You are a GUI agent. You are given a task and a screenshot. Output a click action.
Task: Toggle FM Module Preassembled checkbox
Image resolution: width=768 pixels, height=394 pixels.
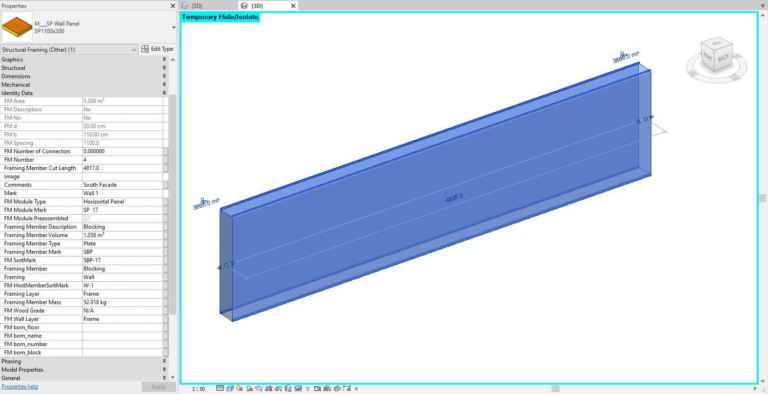click(87, 219)
